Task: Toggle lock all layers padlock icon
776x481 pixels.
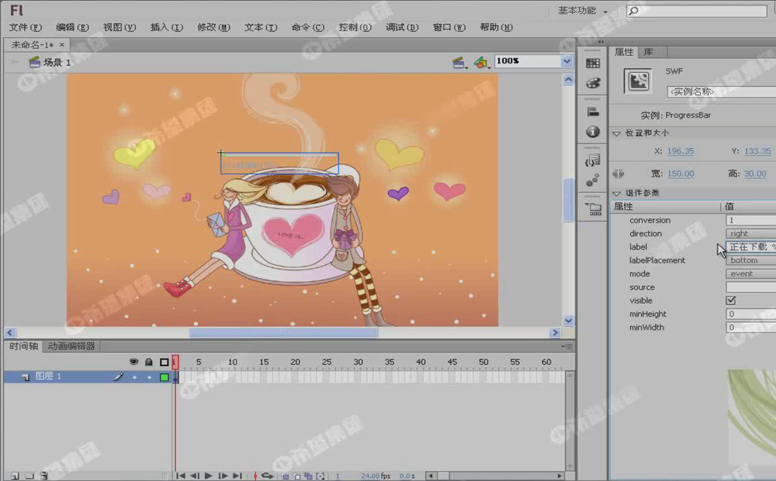Action: 149,362
